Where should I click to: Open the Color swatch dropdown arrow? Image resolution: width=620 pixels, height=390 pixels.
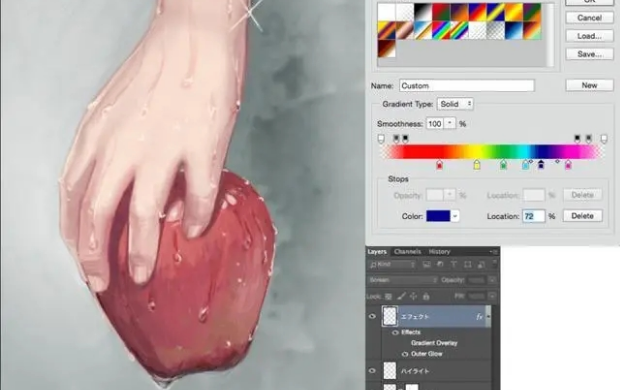click(x=455, y=216)
